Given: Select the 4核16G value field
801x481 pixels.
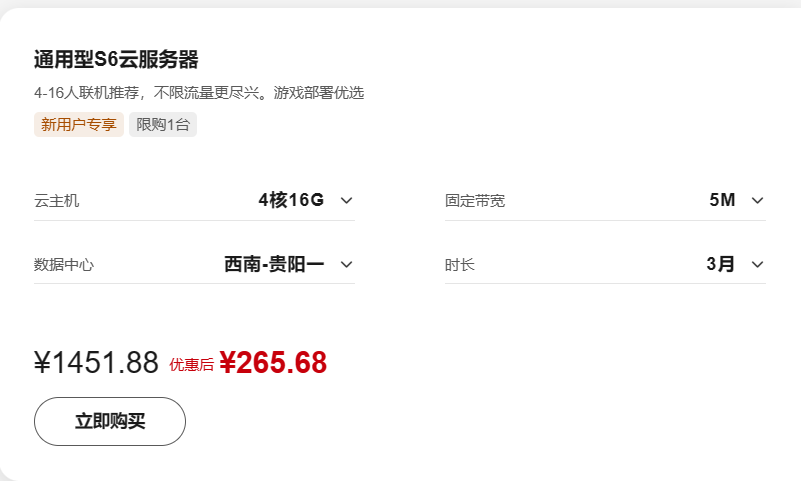Looking at the screenshot, I should point(290,200).
